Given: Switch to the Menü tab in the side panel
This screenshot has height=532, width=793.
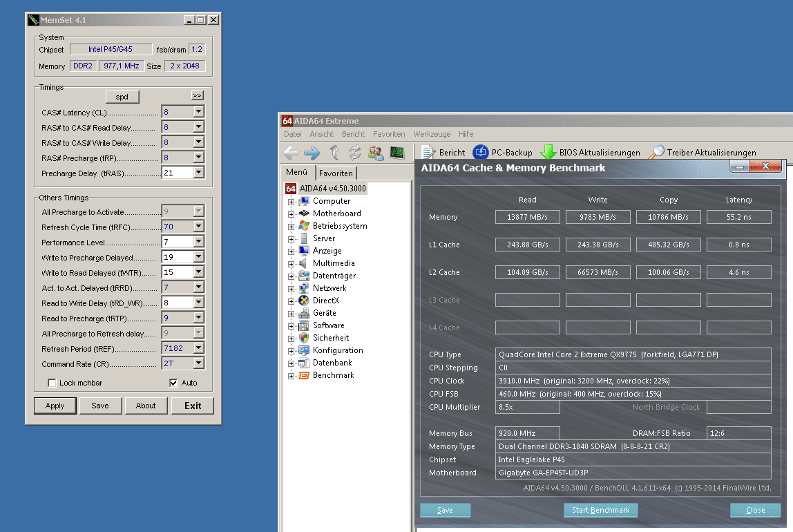Looking at the screenshot, I should coord(297,172).
